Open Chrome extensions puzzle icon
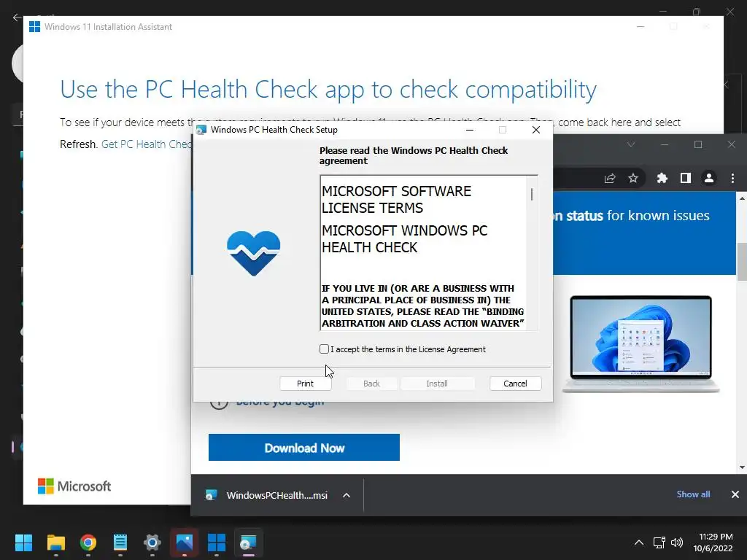The image size is (747, 560). coord(662,178)
